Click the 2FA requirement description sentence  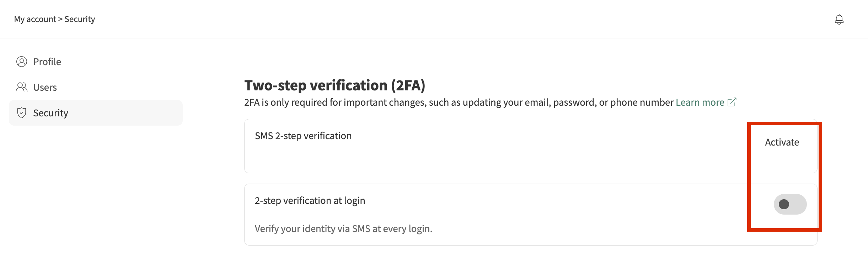459,102
